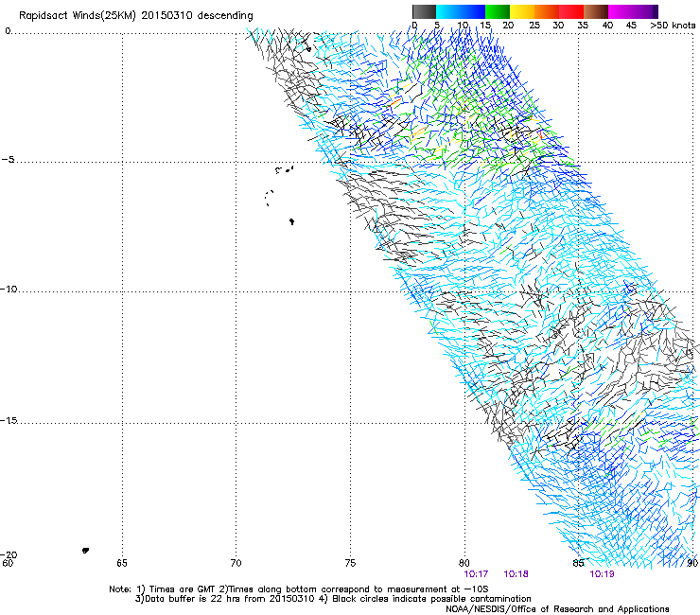Click the yellow 20-25 knots color swatch
The width and height of the screenshot is (700, 615).
[522, 11]
